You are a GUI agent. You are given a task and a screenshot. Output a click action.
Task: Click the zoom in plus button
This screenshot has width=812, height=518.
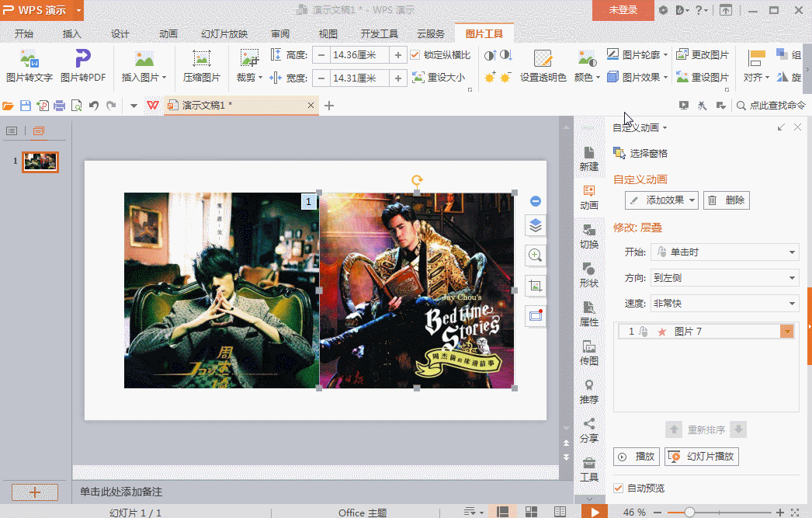(780, 513)
